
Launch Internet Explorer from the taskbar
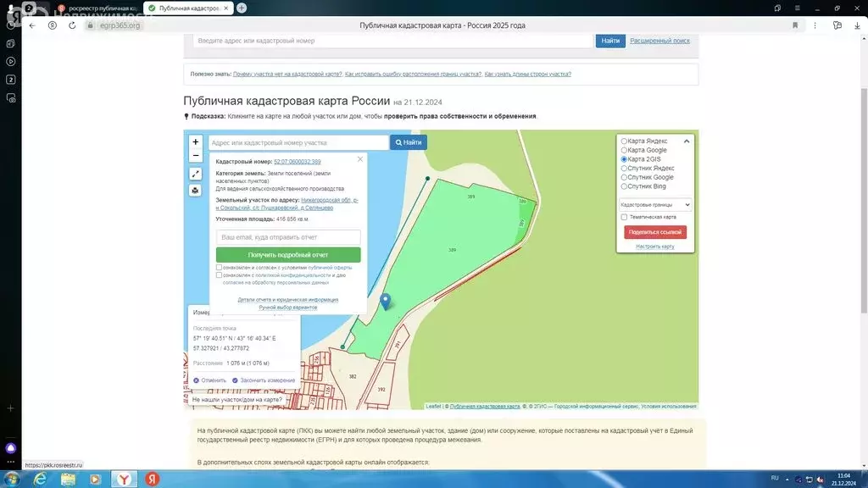click(x=40, y=480)
